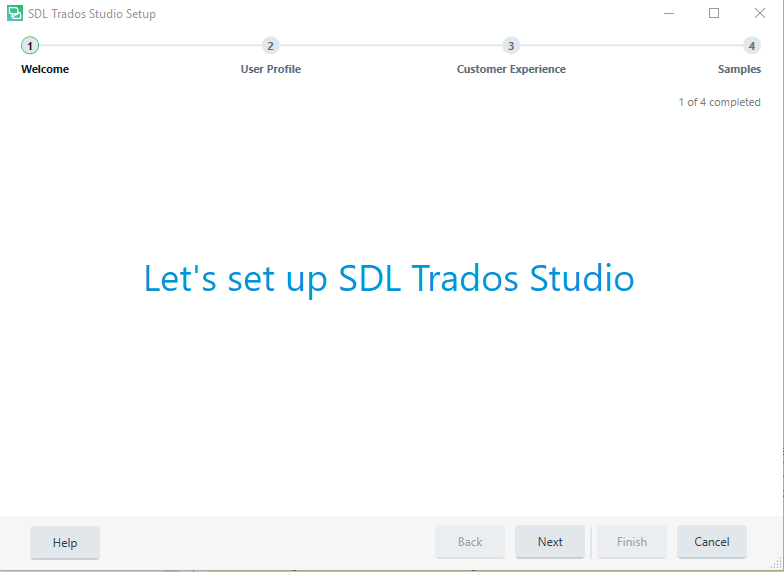Viewport: 784px width, 572px height.
Task: Select step 3 circle in wizard
Action: tap(511, 46)
